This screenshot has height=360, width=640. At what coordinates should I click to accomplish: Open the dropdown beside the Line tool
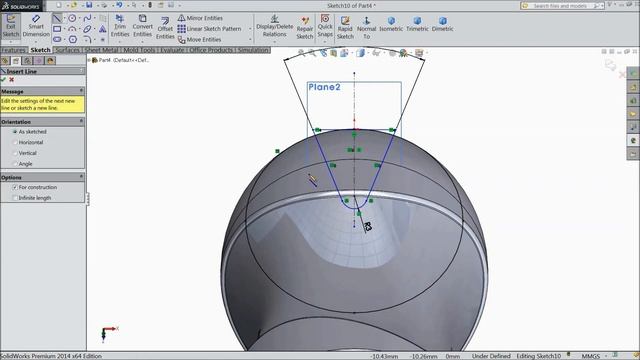point(64,18)
